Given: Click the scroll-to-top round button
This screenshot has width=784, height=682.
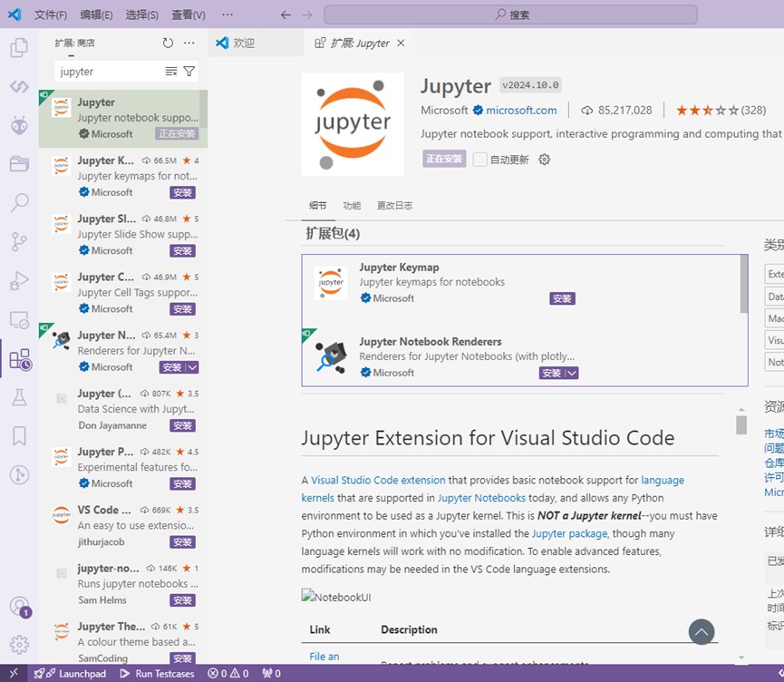Looking at the screenshot, I should pos(702,632).
